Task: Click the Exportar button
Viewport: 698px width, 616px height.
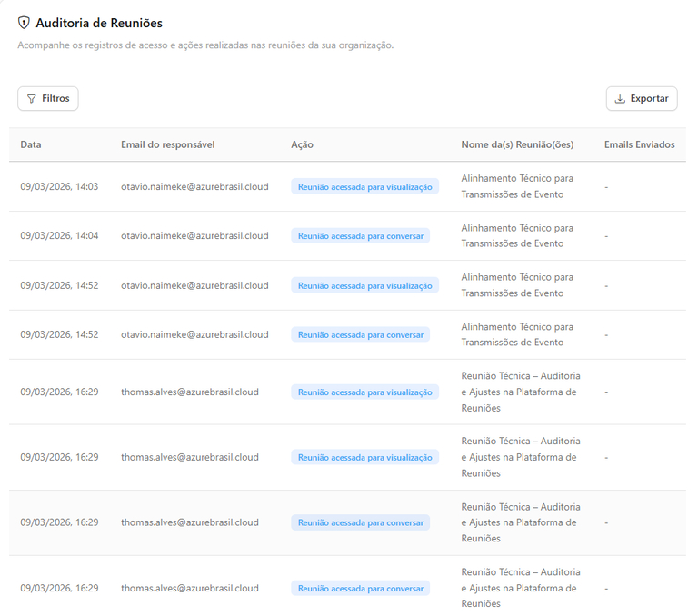Action: (642, 98)
